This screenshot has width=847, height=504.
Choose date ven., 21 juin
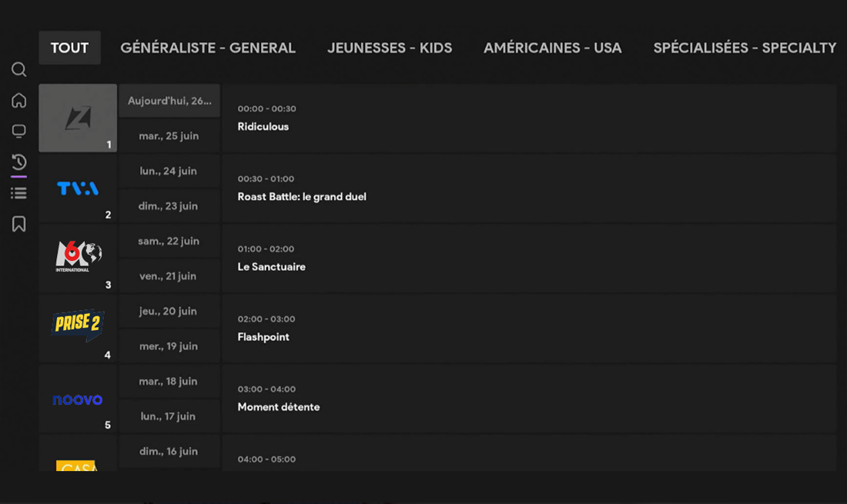pos(169,275)
